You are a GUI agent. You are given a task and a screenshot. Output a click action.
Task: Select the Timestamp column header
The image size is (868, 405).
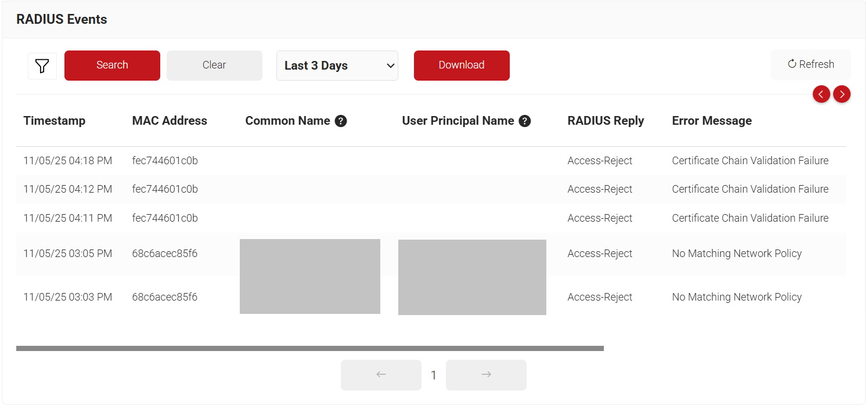[55, 121]
